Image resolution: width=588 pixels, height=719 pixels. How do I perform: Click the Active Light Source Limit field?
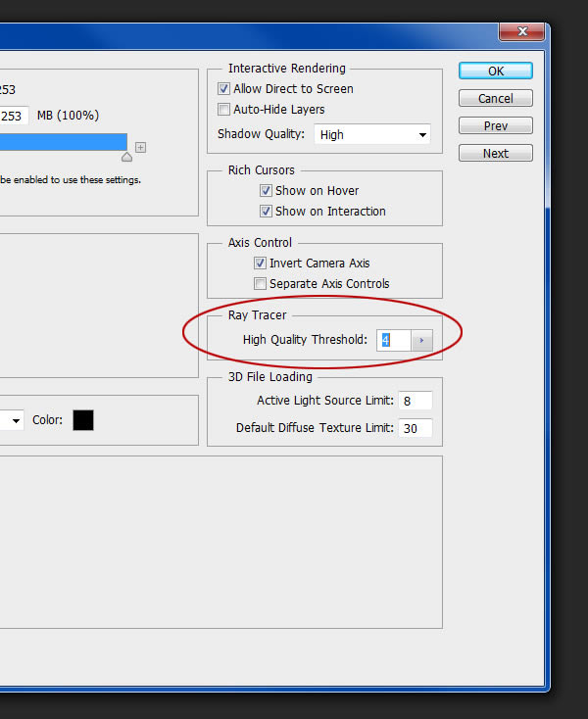coord(416,401)
